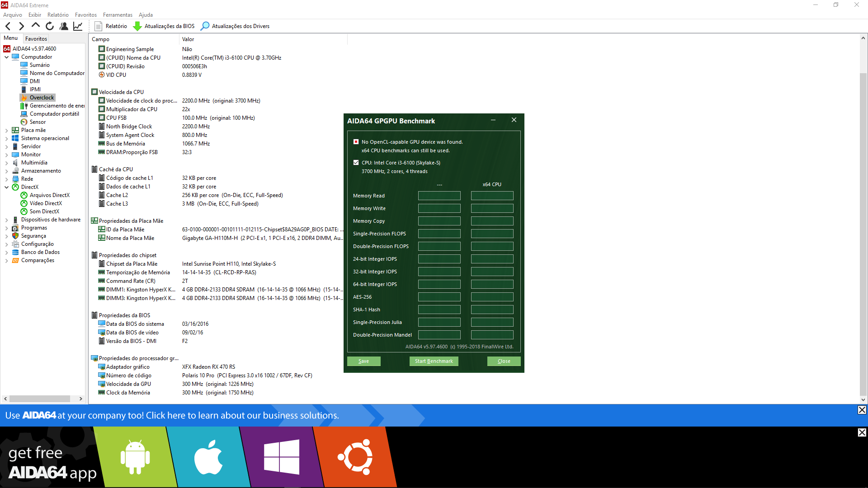Click the AIDA64 v5.97.4600 root node
Viewport: 868px width, 488px height.
coord(34,49)
